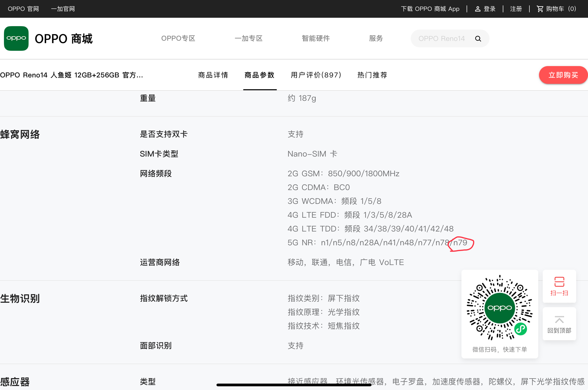The height and width of the screenshot is (390, 588).
Task: Click the sensor 类型 label
Action: (x=147, y=382)
